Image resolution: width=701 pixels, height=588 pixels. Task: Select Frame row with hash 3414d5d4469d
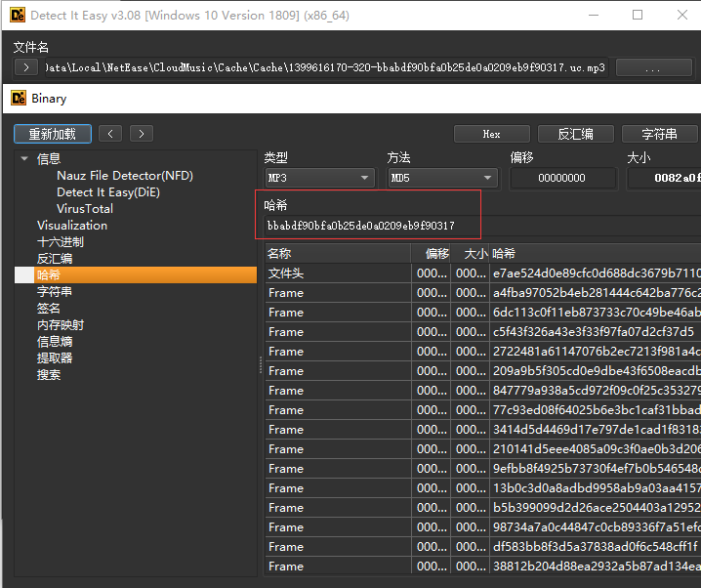click(x=483, y=429)
